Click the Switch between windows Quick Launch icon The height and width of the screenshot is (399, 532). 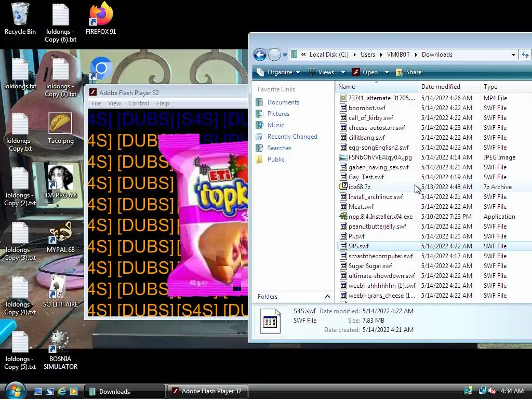tap(50, 391)
